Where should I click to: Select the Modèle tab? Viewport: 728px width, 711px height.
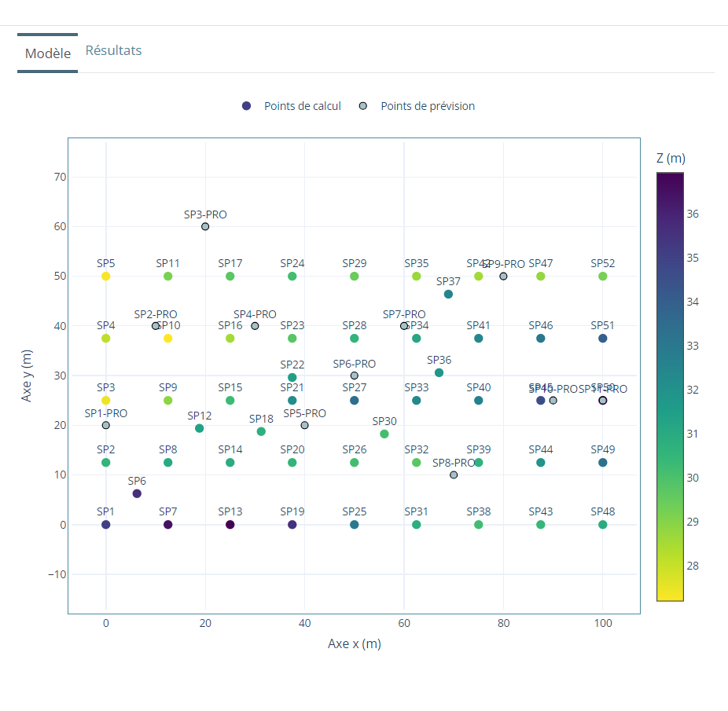48,53
